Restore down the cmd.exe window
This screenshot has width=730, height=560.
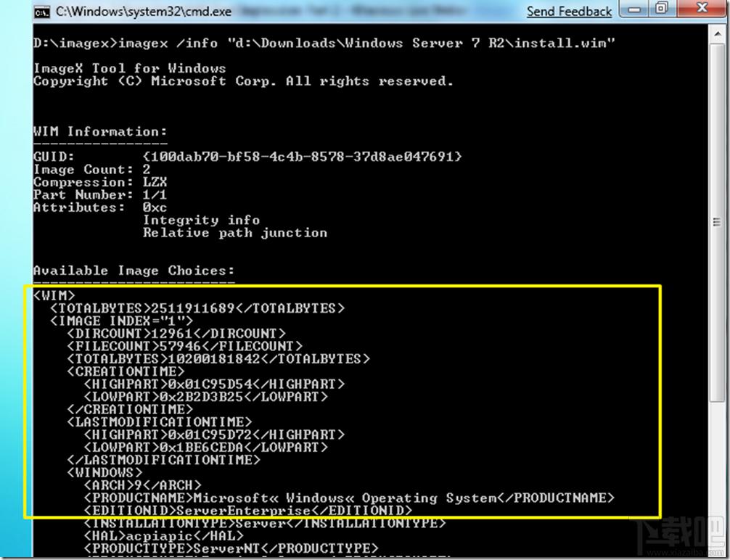(x=662, y=9)
